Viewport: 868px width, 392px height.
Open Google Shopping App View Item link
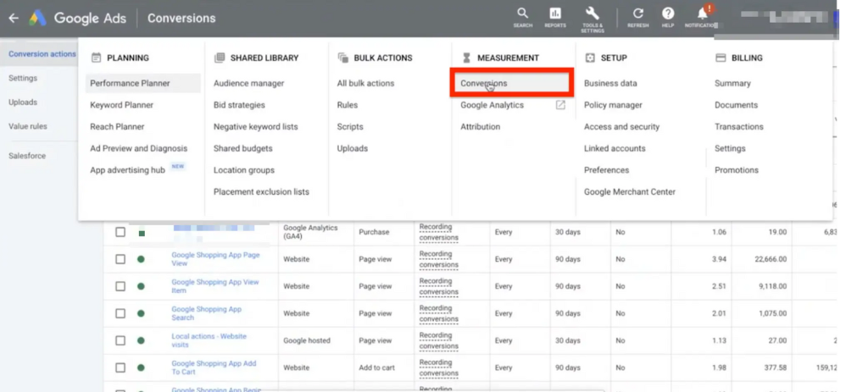pos(214,286)
